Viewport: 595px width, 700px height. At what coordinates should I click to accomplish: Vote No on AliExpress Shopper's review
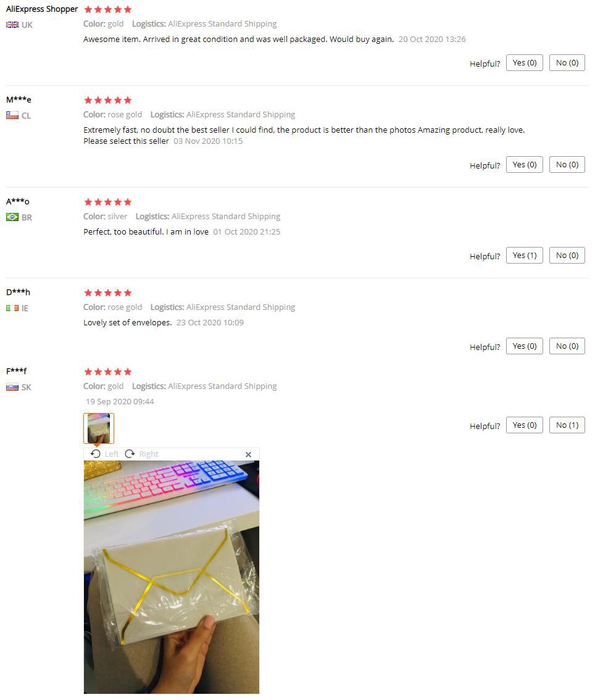[x=567, y=63]
